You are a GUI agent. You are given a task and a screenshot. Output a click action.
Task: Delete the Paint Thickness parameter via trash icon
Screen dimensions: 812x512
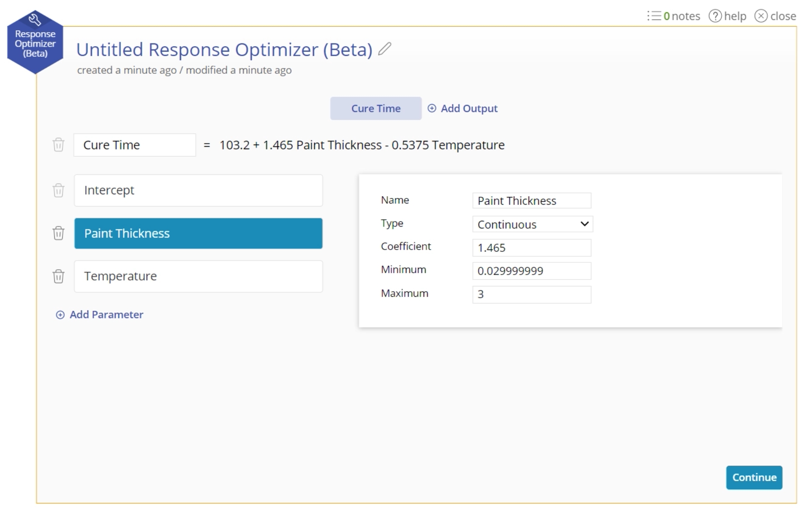click(58, 233)
